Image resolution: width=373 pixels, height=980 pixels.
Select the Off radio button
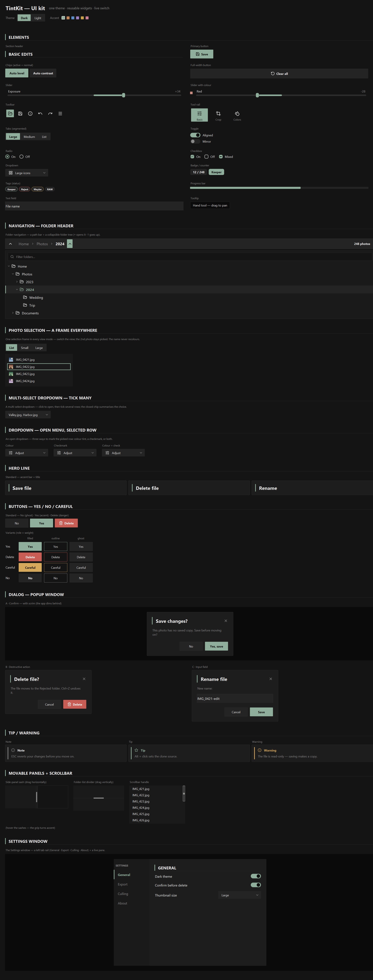click(21, 157)
